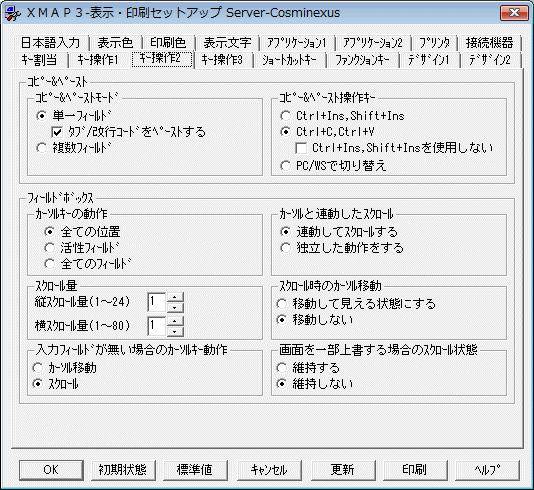Close the XMAP3 setup dialog
This screenshot has height=490, width=534.
tap(514, 13)
